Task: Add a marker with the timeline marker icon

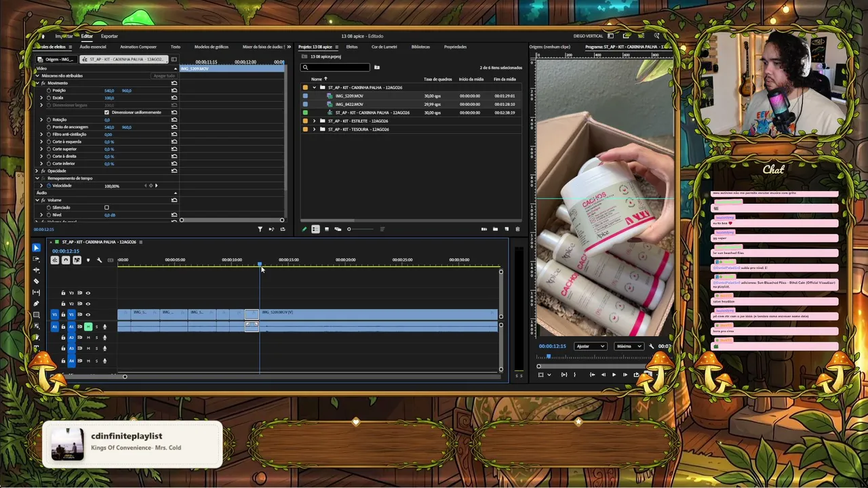Action: click(x=87, y=260)
